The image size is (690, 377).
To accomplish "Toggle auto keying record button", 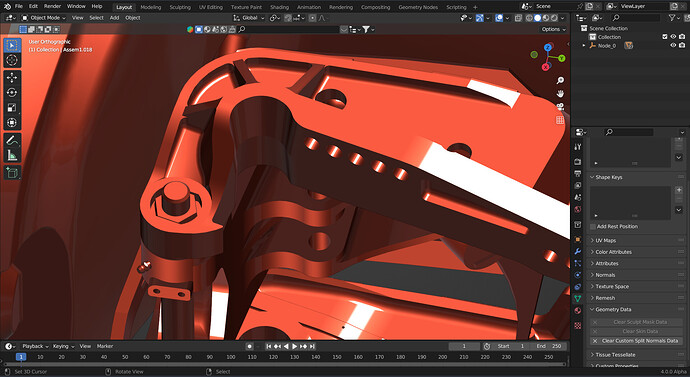I will (x=249, y=347).
